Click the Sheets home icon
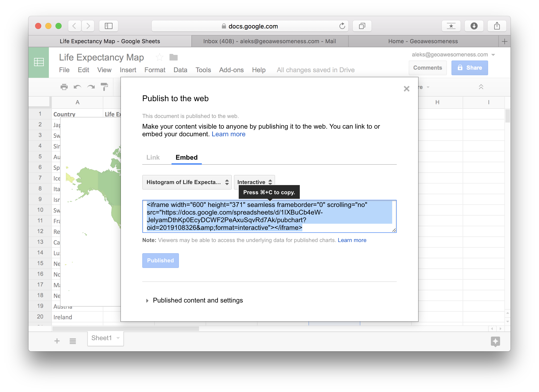 (39, 62)
